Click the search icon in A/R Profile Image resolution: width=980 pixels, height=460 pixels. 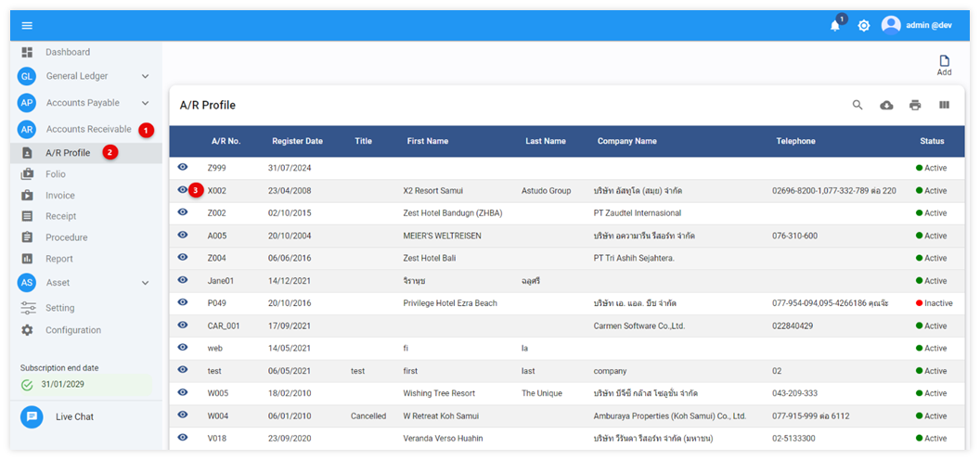coord(857,105)
